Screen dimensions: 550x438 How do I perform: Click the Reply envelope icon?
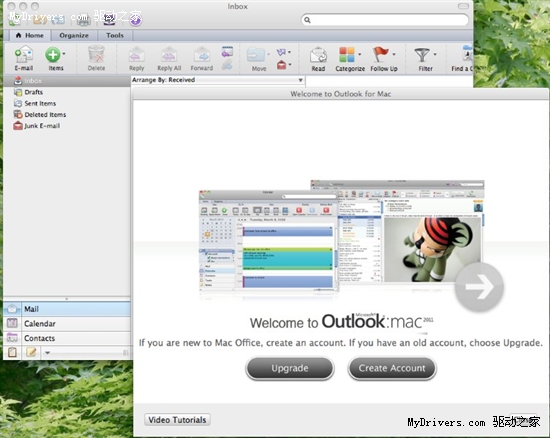(136, 55)
